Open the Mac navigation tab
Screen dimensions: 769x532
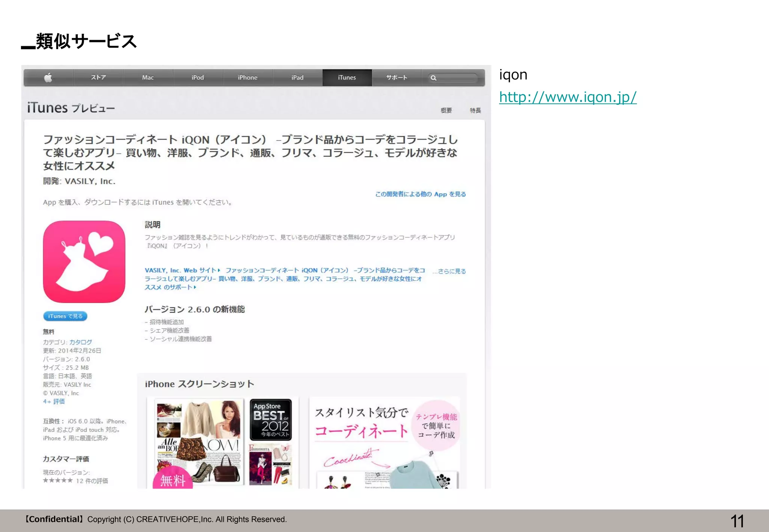click(148, 78)
